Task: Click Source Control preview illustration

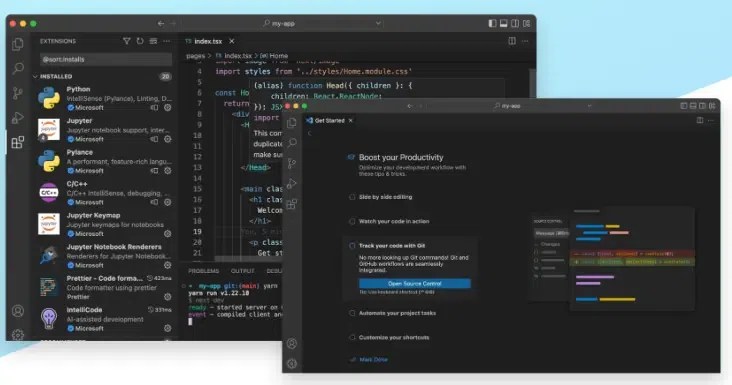Action: coord(613,260)
